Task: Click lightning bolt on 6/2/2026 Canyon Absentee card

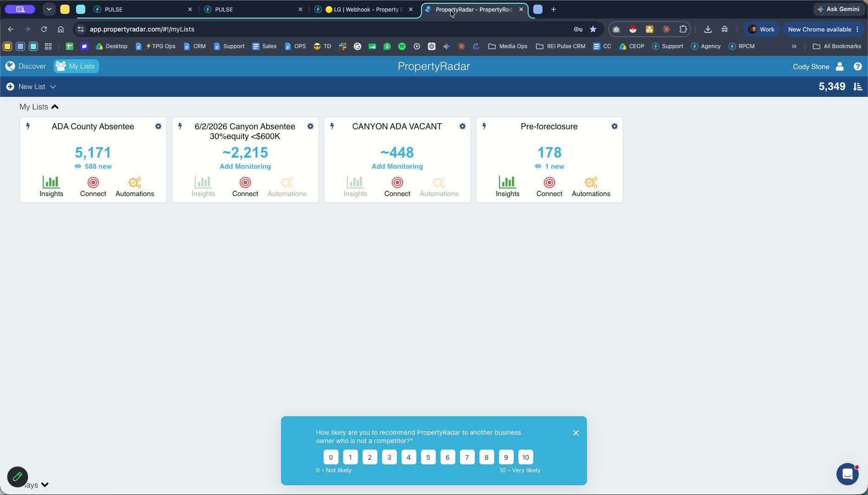Action: click(180, 126)
